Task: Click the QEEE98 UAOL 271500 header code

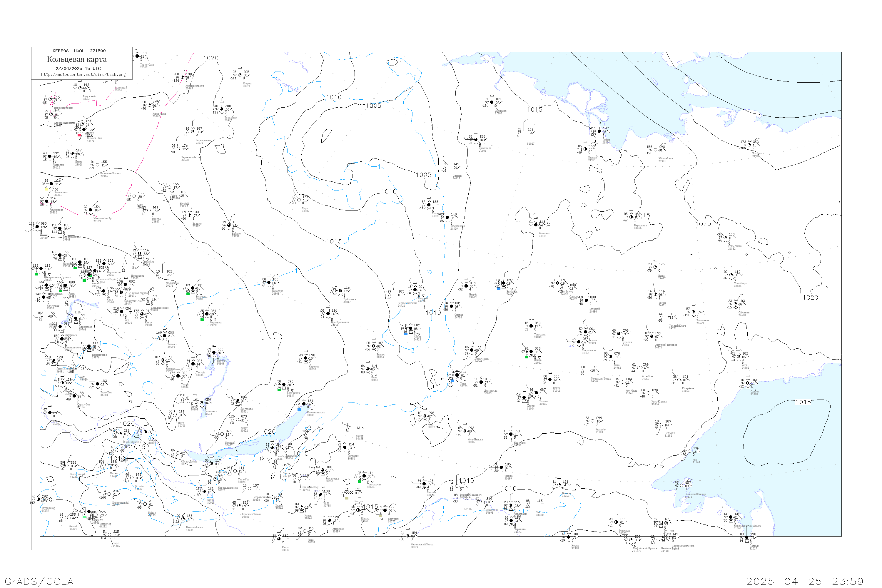Action: (x=79, y=51)
